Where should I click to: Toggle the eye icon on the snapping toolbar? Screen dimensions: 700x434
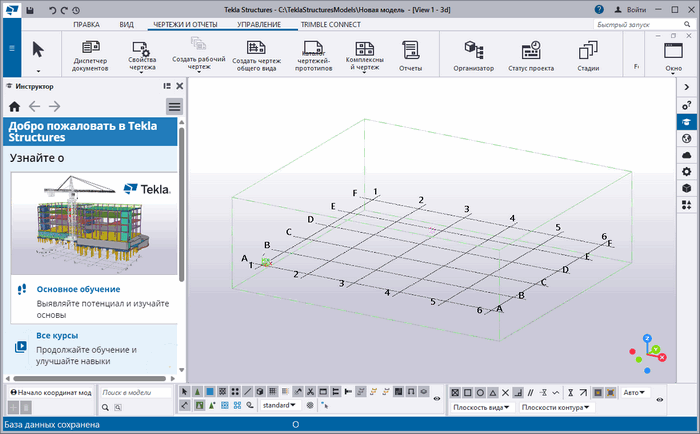tap(660, 399)
